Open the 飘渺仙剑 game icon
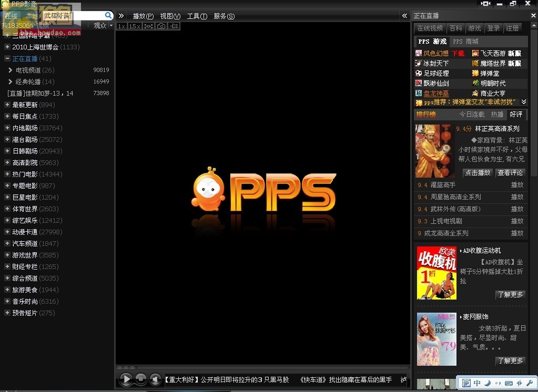Viewport: 538px width, 392px height. click(419, 83)
